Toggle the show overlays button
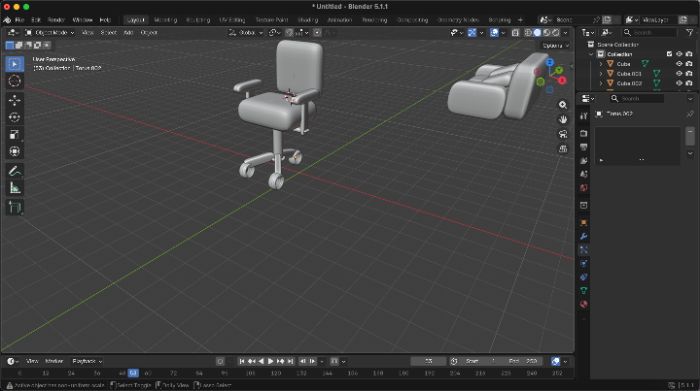 pyautogui.click(x=494, y=33)
